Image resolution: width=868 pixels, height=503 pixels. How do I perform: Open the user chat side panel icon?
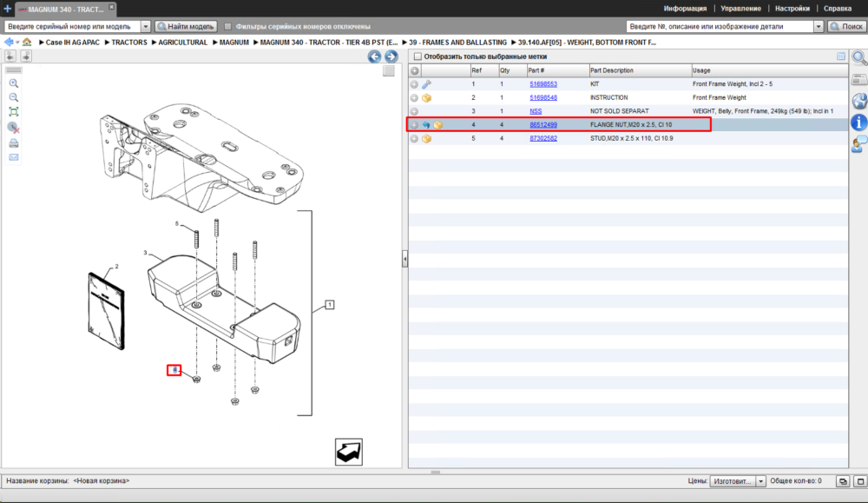[x=859, y=144]
